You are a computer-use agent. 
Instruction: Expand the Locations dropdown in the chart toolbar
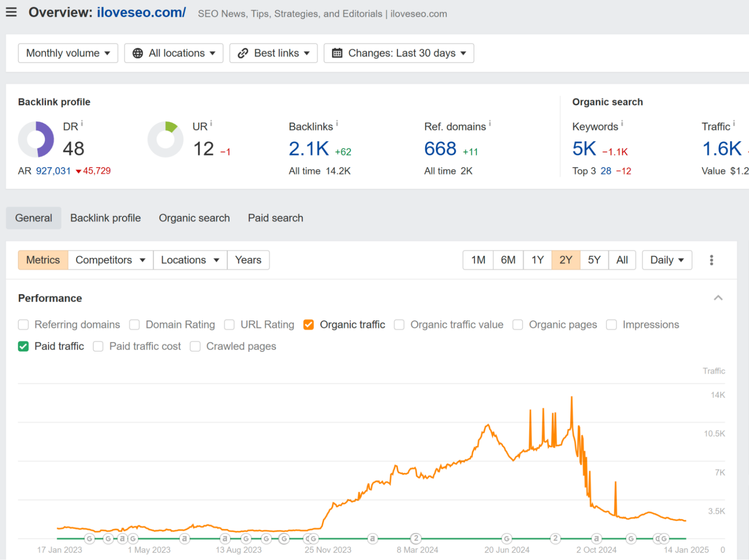pyautogui.click(x=190, y=260)
